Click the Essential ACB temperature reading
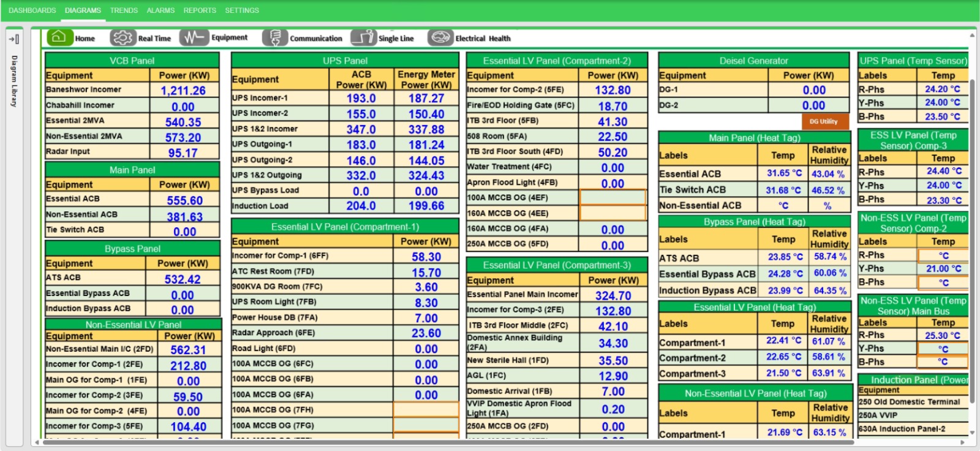The height and width of the screenshot is (451, 980). tap(783, 173)
